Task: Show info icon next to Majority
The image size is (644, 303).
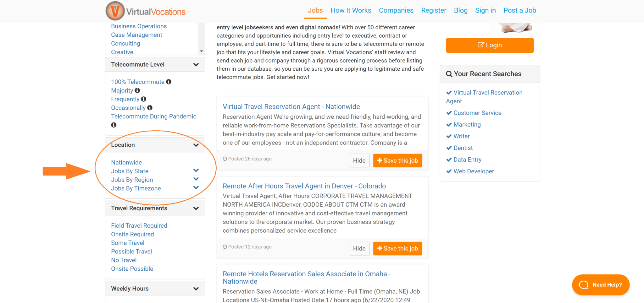Action: pos(137,90)
